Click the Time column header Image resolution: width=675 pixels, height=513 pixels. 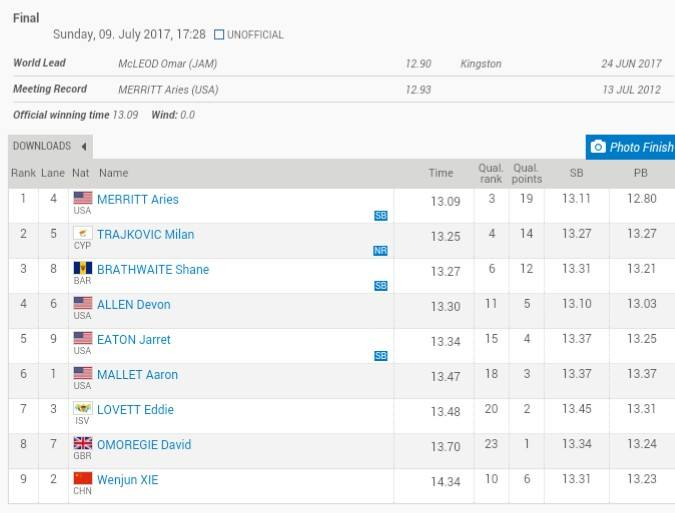[441, 173]
